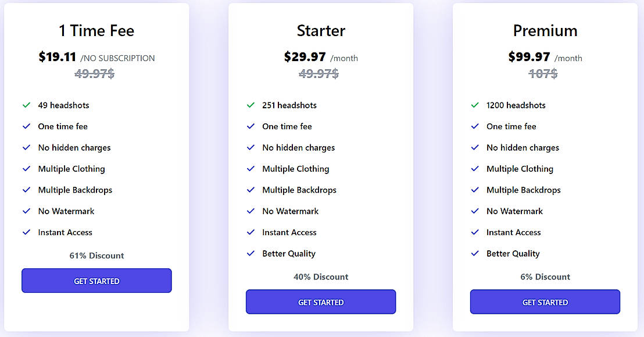Click 1 Time Fee's No Watermark checkmark
Screen dimensions: 644x337
click(x=26, y=211)
